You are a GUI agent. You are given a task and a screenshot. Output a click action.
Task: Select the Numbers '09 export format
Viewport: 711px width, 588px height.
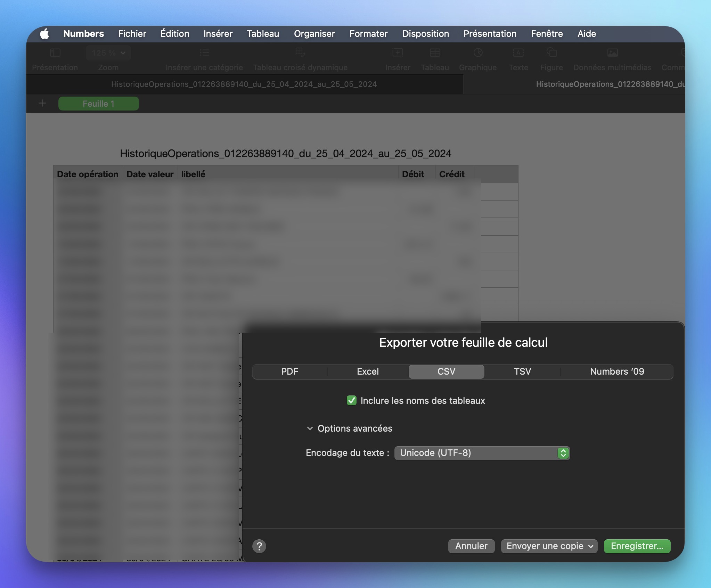(x=617, y=371)
